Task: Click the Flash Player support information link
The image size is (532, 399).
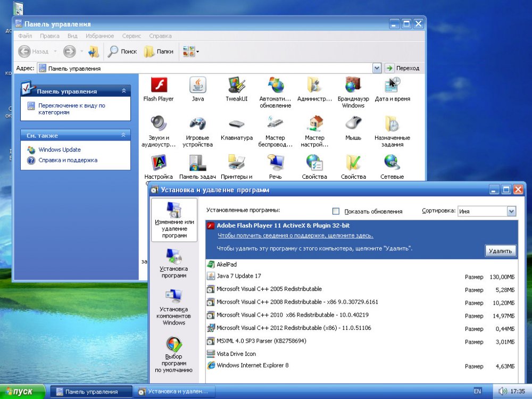Action: (295, 236)
